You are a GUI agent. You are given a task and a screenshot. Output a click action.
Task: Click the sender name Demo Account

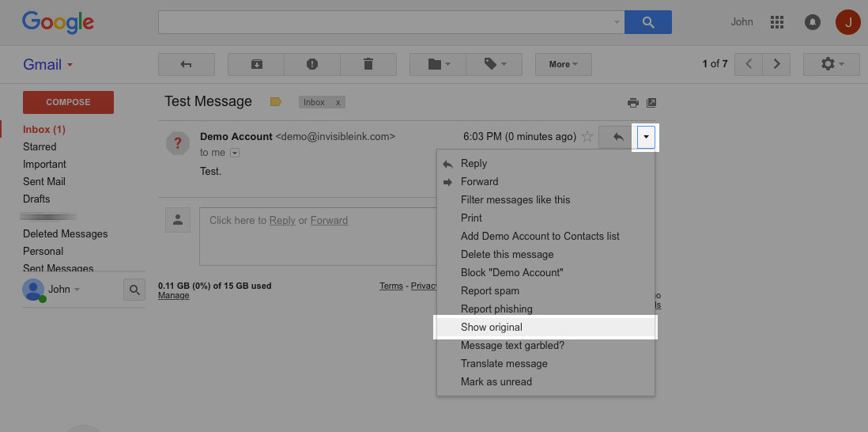[236, 136]
